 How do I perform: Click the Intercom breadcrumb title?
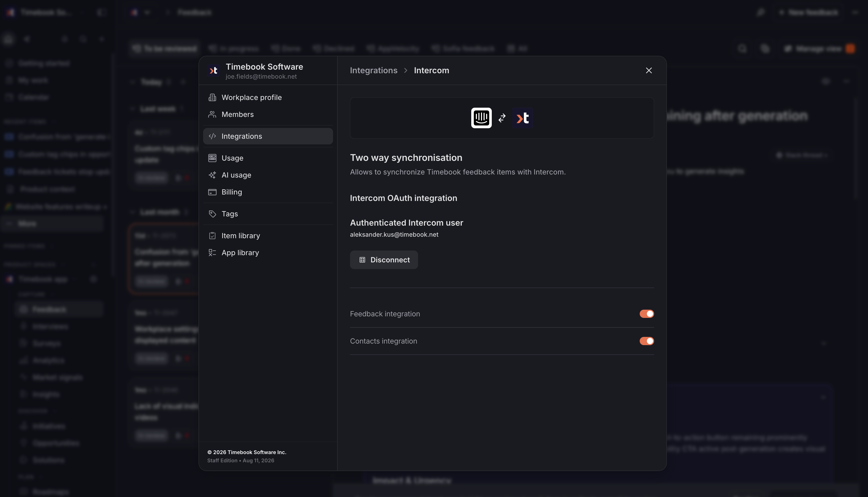(x=431, y=70)
